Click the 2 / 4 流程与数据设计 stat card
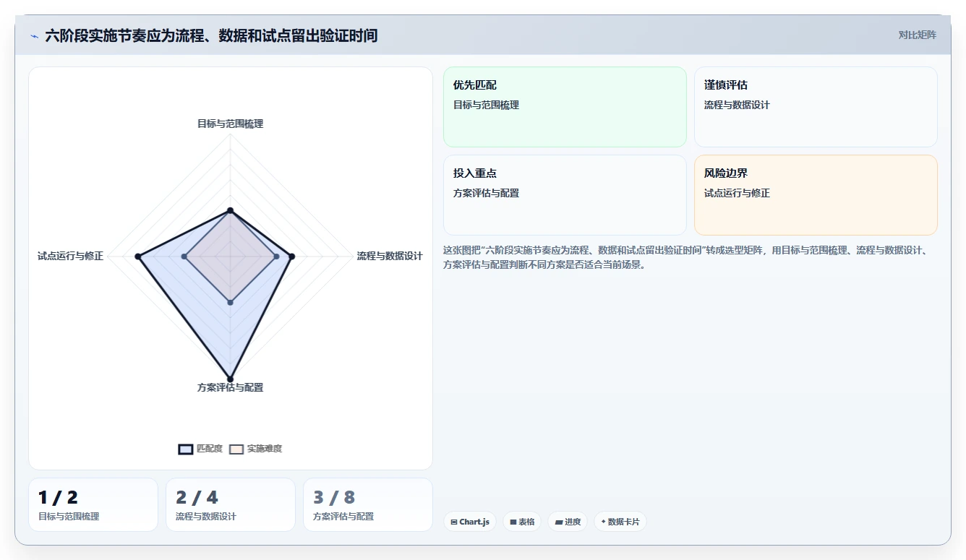 pos(231,504)
